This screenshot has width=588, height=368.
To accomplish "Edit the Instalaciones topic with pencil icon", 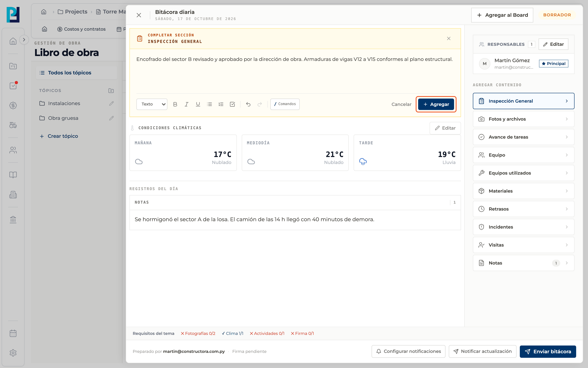I will 111,103.
